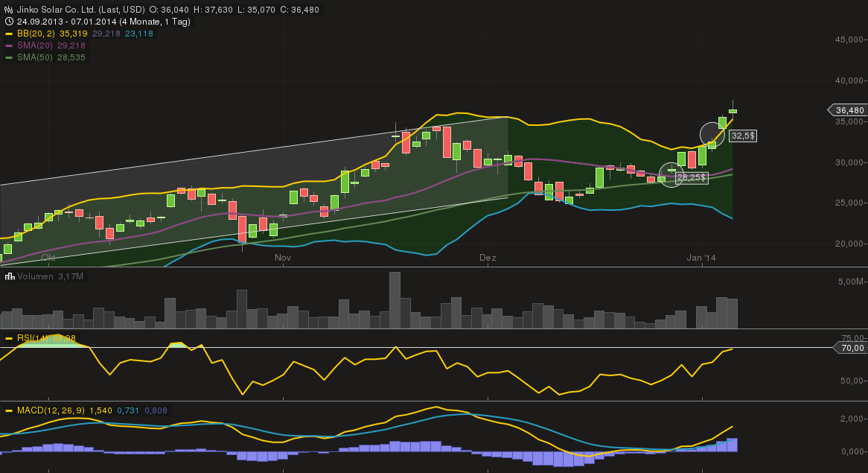Screen dimensions: 868x473
Task: Click the green SMA(50) legend color dash
Action: point(9,57)
